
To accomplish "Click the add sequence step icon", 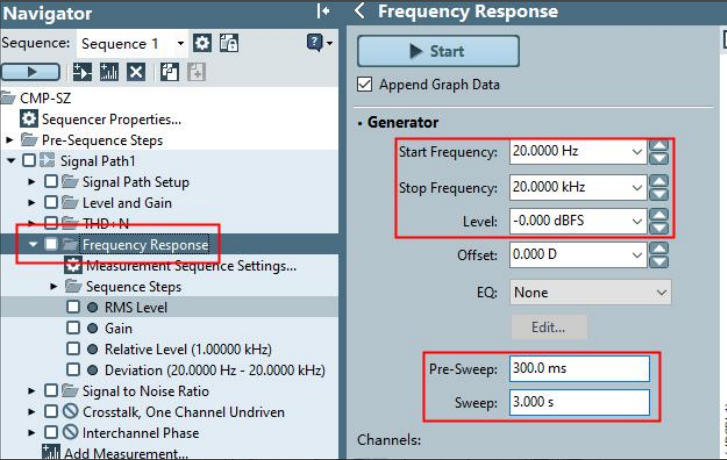I will (x=82, y=72).
